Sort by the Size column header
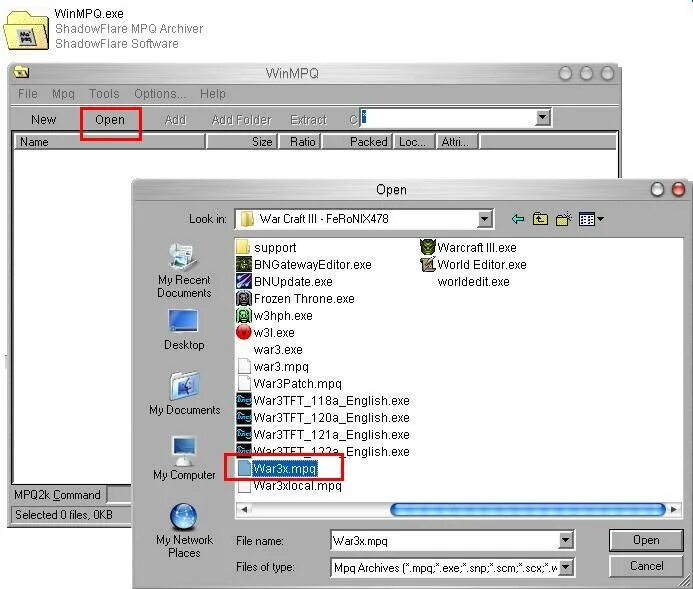 click(x=241, y=142)
